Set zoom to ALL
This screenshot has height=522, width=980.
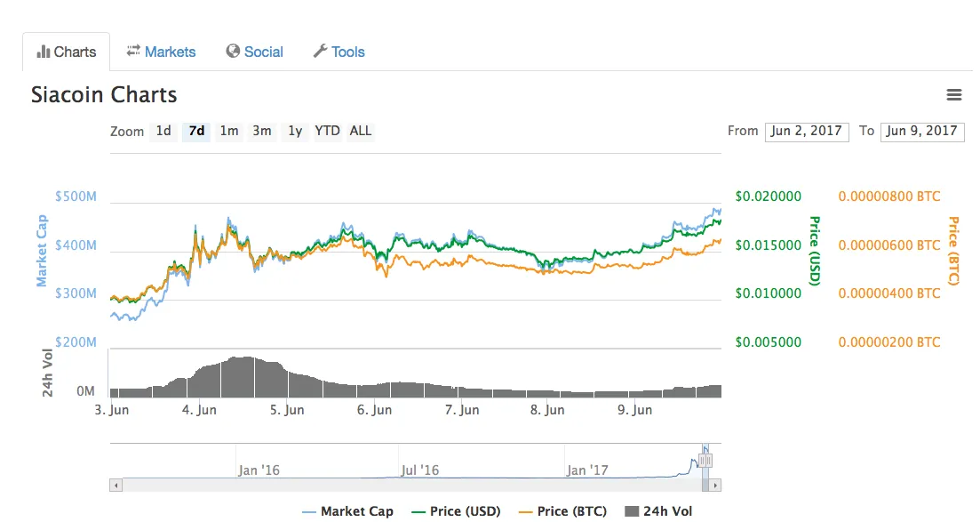[361, 131]
